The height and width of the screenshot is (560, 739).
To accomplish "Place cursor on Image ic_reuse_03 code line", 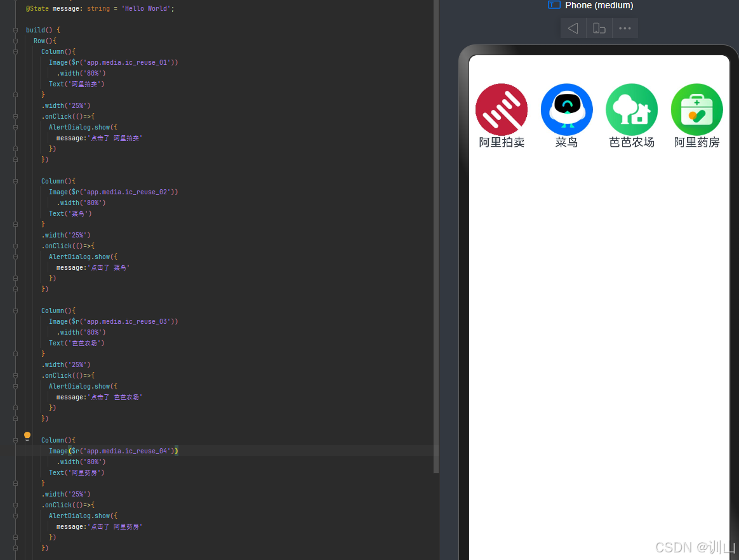I will [x=113, y=321].
